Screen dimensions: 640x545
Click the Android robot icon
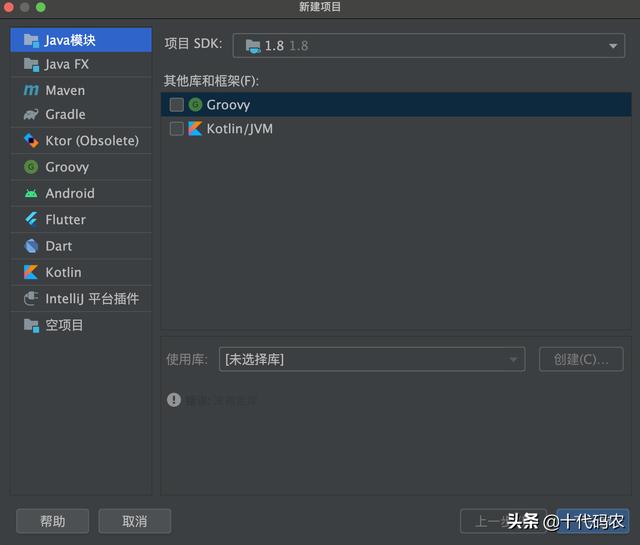pos(31,193)
